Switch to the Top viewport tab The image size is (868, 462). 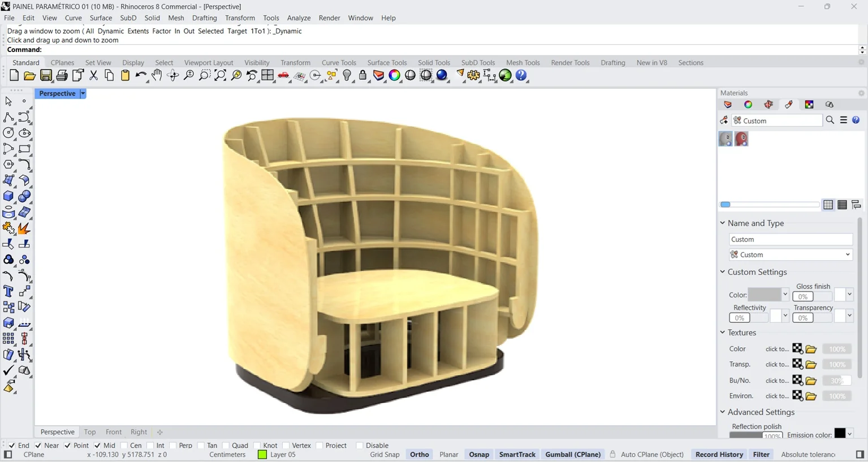90,432
